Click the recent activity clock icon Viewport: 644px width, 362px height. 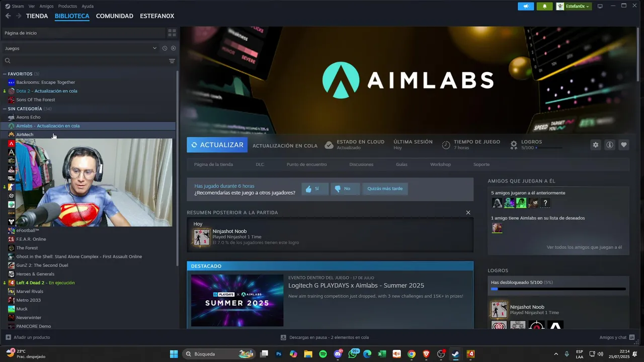click(x=165, y=48)
